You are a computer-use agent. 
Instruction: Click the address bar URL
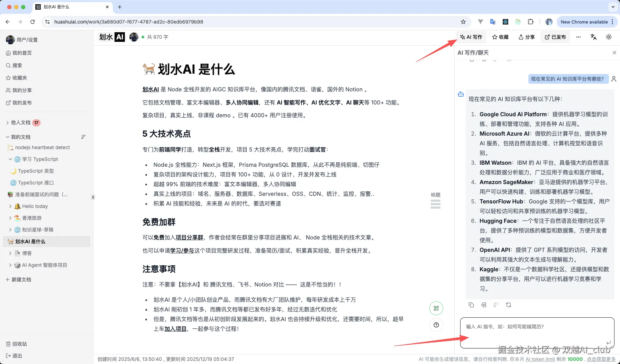[129, 22]
